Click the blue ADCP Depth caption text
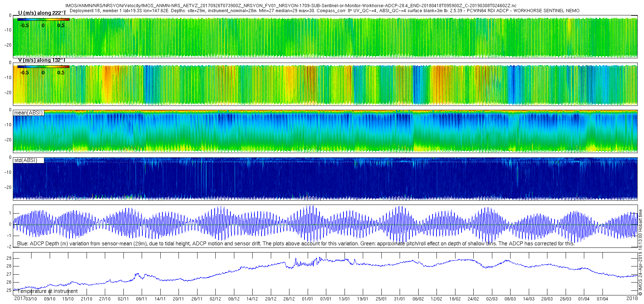The image size is (644, 304). coord(296,244)
